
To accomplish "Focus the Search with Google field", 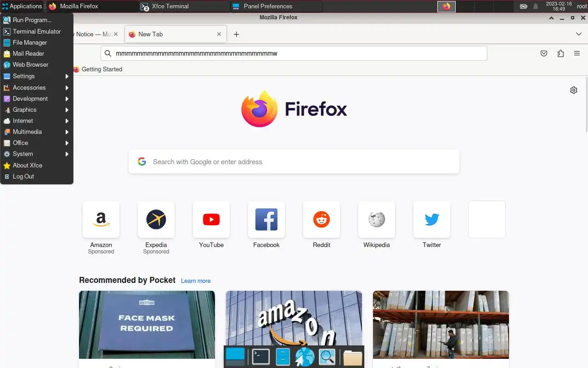I will (294, 162).
